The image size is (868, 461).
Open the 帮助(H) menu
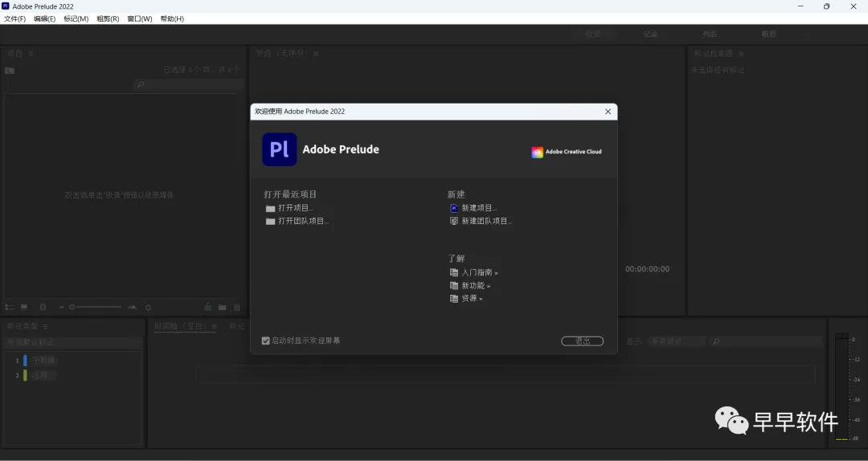tap(172, 18)
